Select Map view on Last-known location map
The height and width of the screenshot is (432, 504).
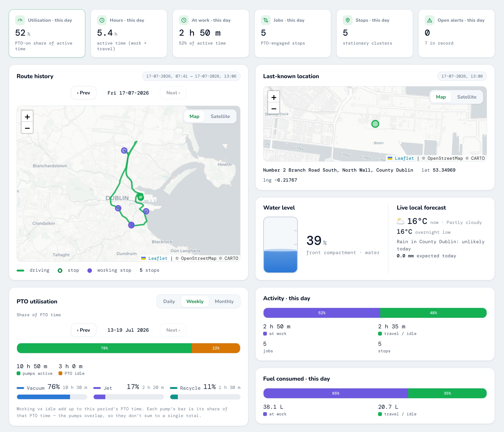(x=441, y=97)
